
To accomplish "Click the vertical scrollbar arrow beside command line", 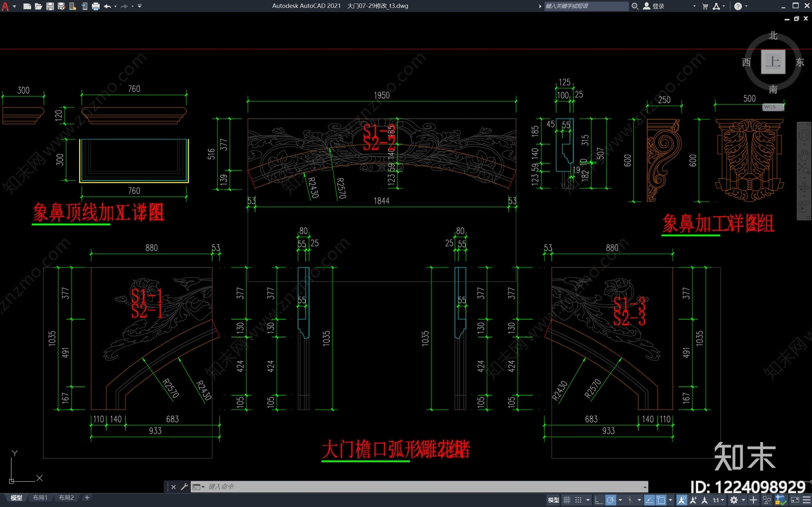I will 645,487.
